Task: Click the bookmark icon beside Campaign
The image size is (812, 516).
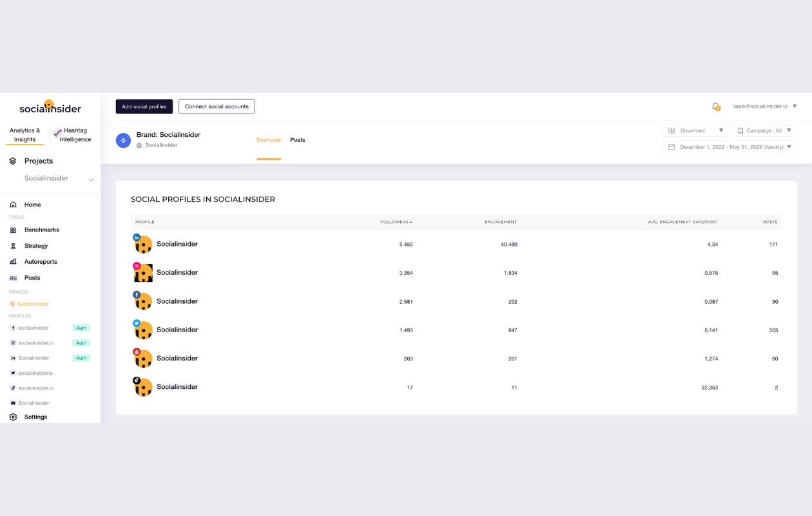Action: 740,131
